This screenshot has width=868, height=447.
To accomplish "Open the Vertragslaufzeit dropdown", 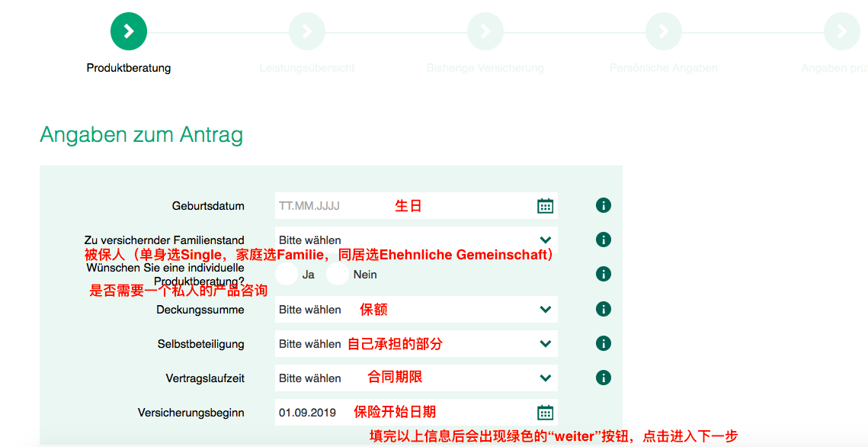I will pyautogui.click(x=415, y=378).
